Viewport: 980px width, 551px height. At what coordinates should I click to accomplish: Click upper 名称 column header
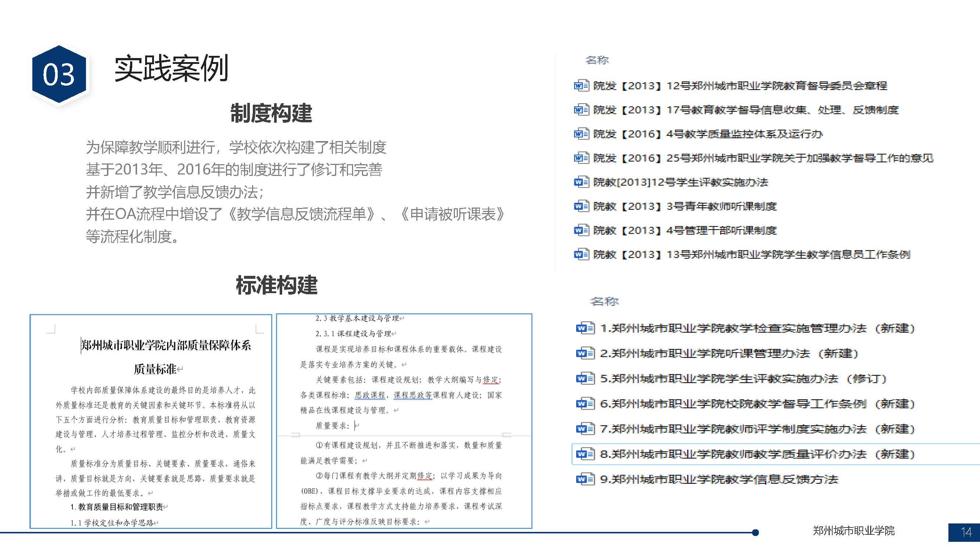tap(597, 60)
